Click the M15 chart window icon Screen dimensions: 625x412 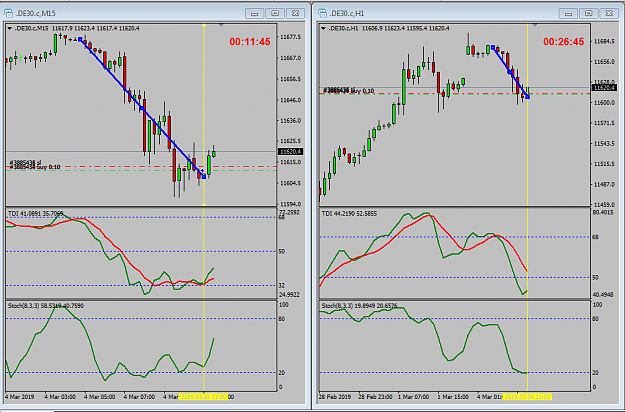[x=8, y=13]
